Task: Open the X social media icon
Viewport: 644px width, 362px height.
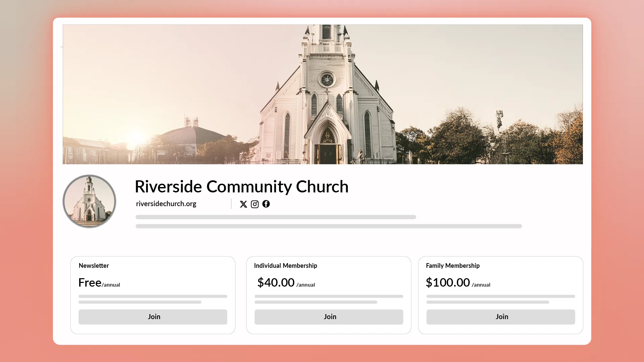Action: [244, 204]
